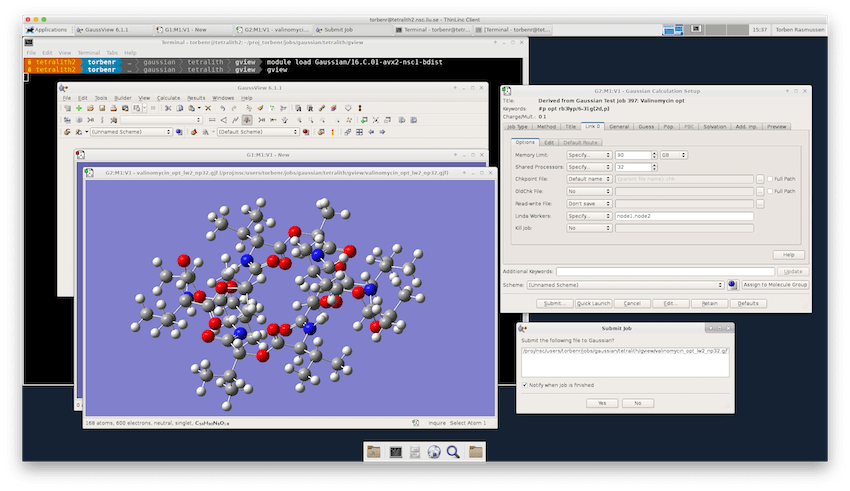This screenshot has height=491, width=850.
Task: Click Yes in the Submit Job dialog
Action: (601, 403)
